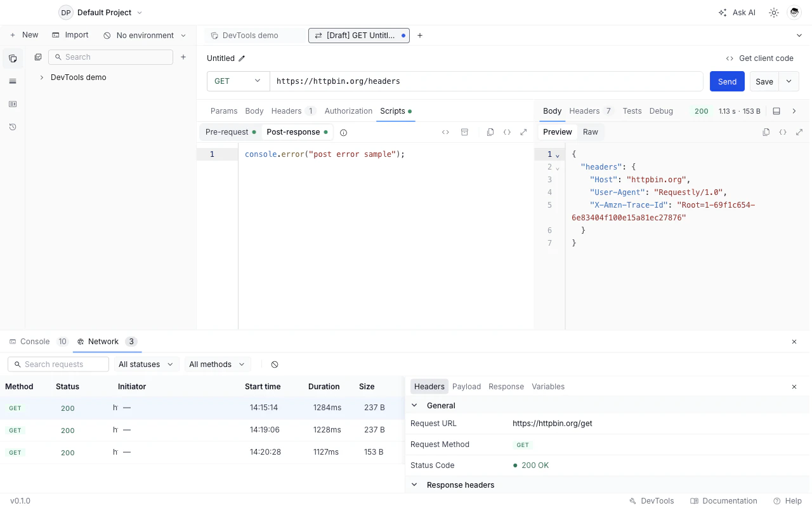Screen dimensions: 812x508
Task: Switch to the Params tab
Action: point(224,111)
